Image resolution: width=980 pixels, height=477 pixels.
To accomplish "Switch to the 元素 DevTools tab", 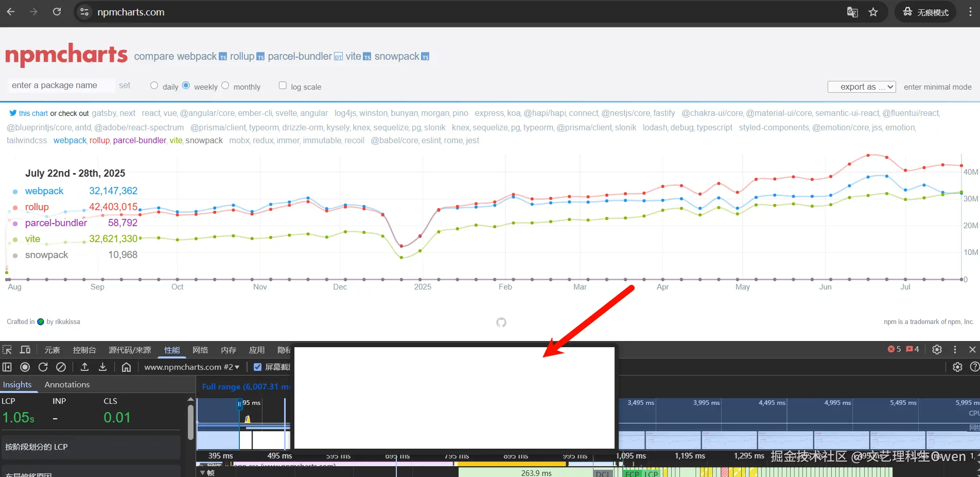I will point(52,350).
